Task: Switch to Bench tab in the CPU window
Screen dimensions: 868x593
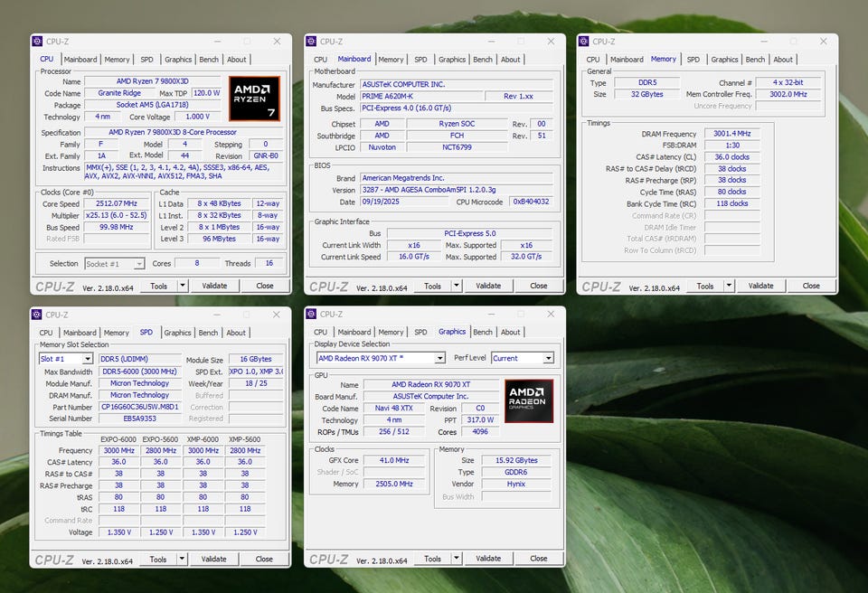Action: click(209, 60)
